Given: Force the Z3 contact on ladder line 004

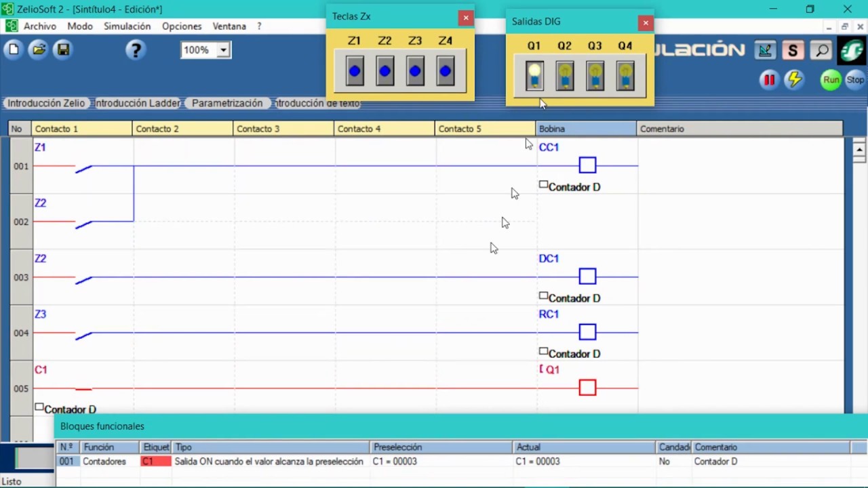Looking at the screenshot, I should (x=83, y=335).
